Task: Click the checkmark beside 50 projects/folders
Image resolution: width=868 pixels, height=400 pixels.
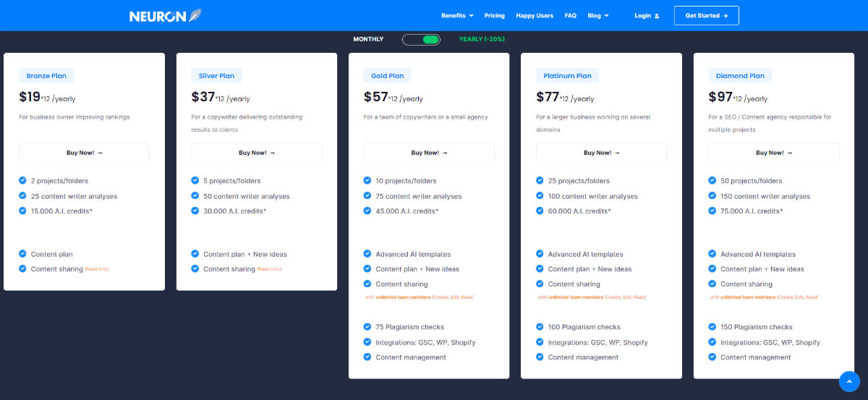Action: (x=712, y=181)
